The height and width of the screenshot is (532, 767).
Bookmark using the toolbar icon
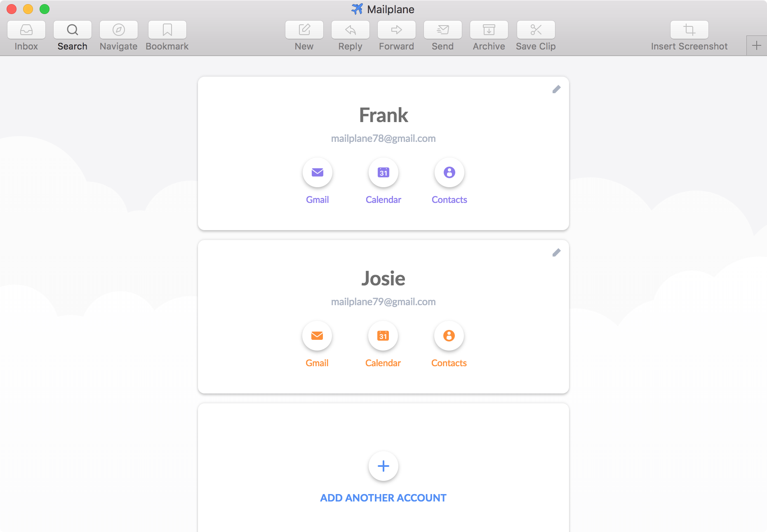tap(167, 30)
